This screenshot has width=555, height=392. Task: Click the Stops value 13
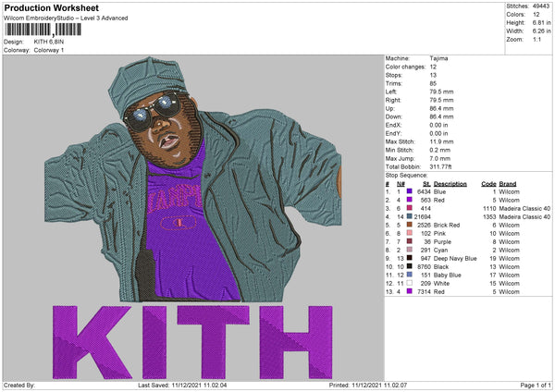(x=433, y=75)
